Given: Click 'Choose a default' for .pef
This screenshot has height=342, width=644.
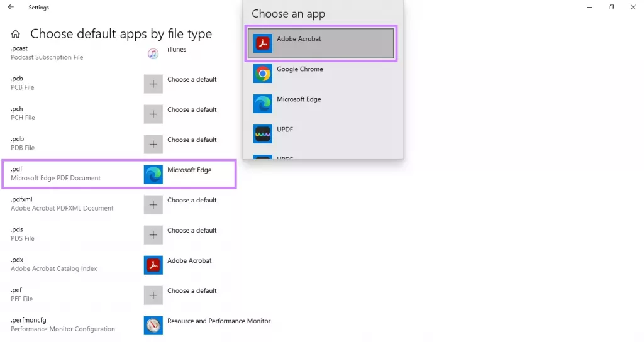Looking at the screenshot, I should 192,290.
